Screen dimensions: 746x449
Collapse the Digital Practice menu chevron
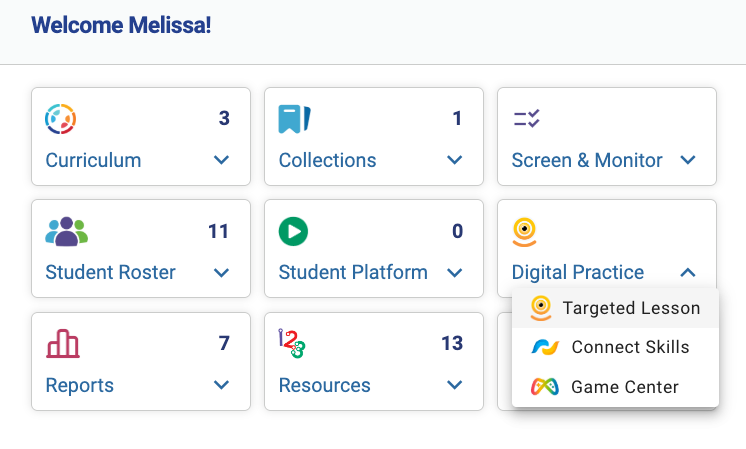(x=688, y=273)
